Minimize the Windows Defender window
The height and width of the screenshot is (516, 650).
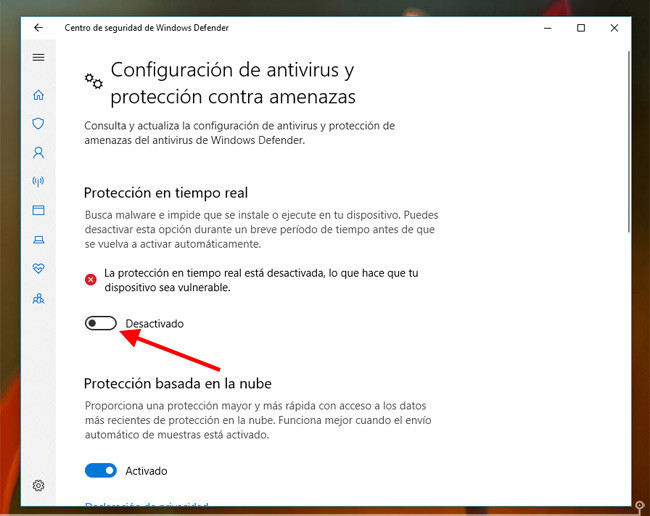(x=548, y=28)
